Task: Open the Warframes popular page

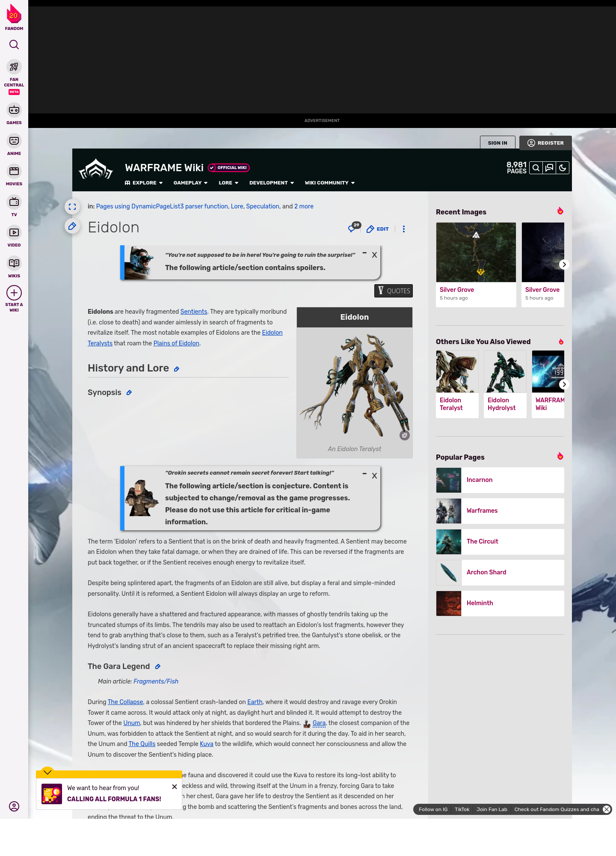Action: [x=500, y=511]
